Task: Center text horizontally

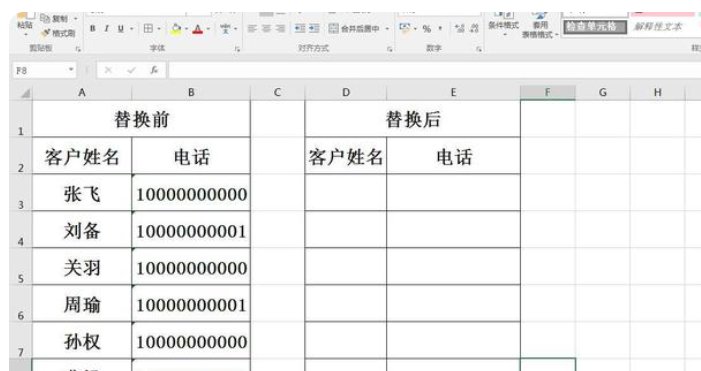Action: pos(266,29)
